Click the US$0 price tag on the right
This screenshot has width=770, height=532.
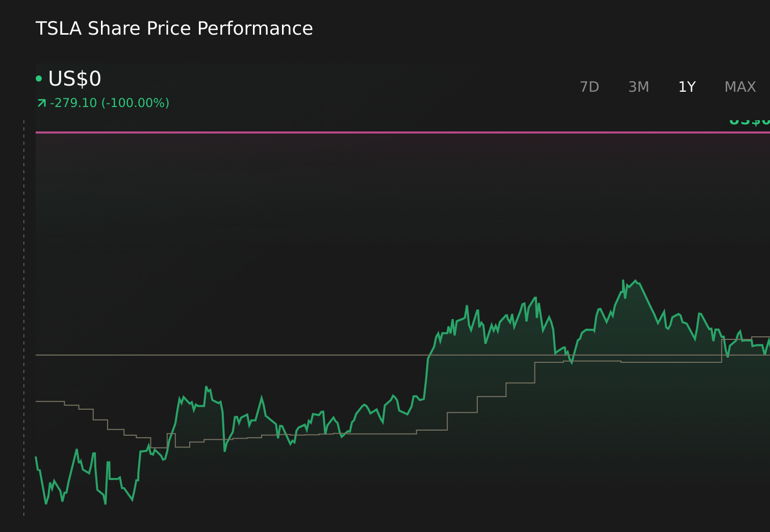tap(749, 121)
